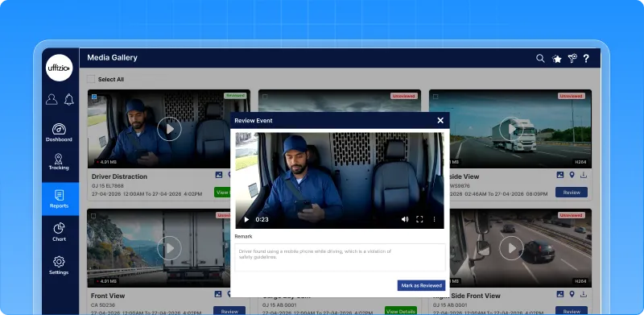This screenshot has width=644, height=315.
Task: Click the 0:23 video timestamp
Action: click(x=262, y=220)
